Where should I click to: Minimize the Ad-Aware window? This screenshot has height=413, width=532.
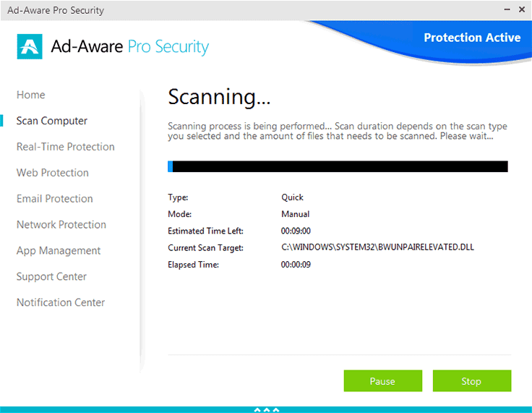[x=507, y=9]
